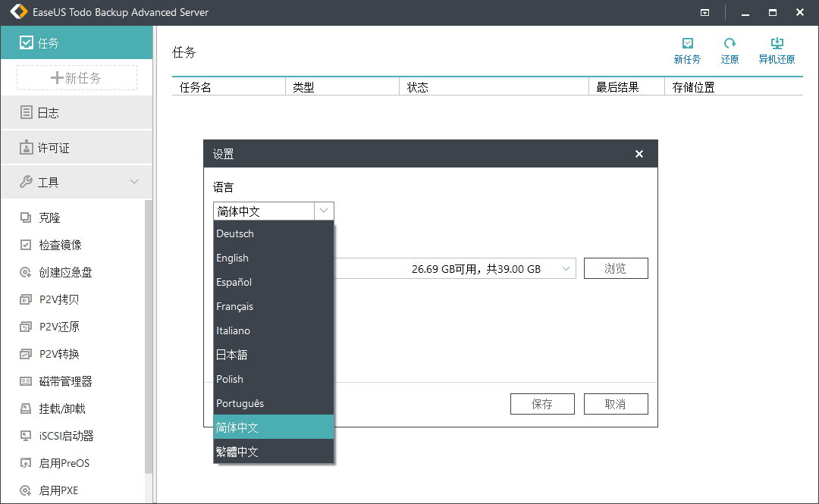Click the 最后结果 column header
Viewport: 819px width, 504px height.
point(627,87)
